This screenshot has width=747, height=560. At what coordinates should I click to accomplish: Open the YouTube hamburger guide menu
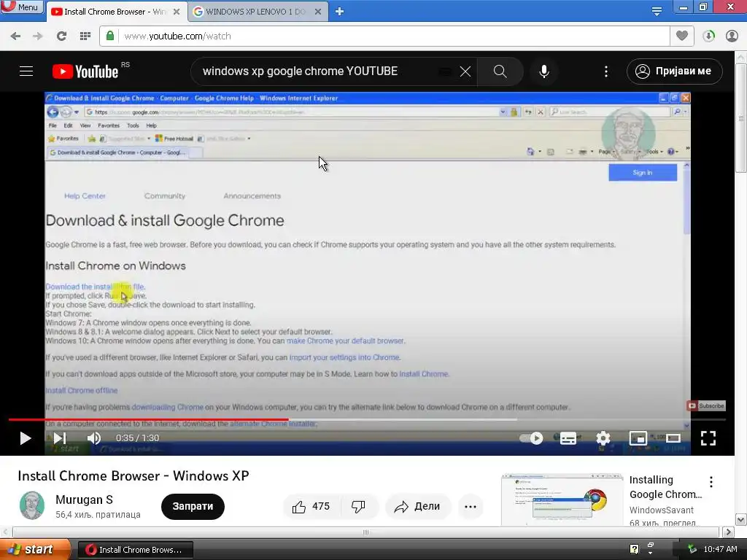[26, 71]
